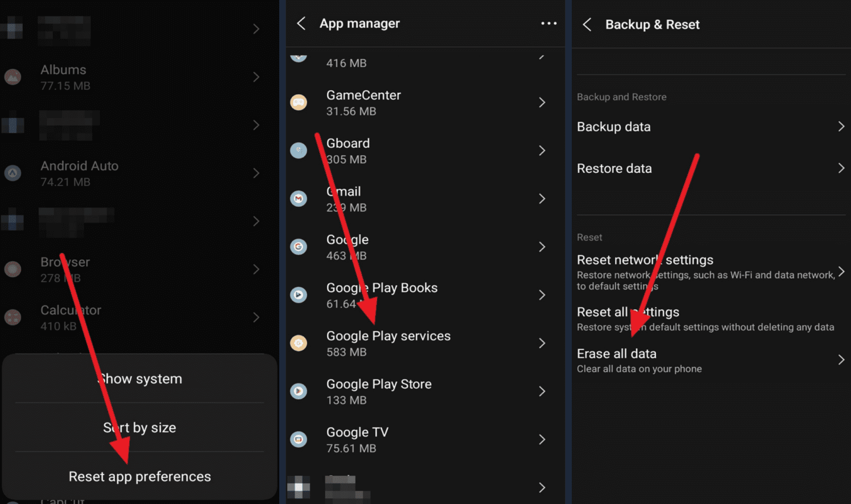Tap the Google Play services icon

pos(298,343)
